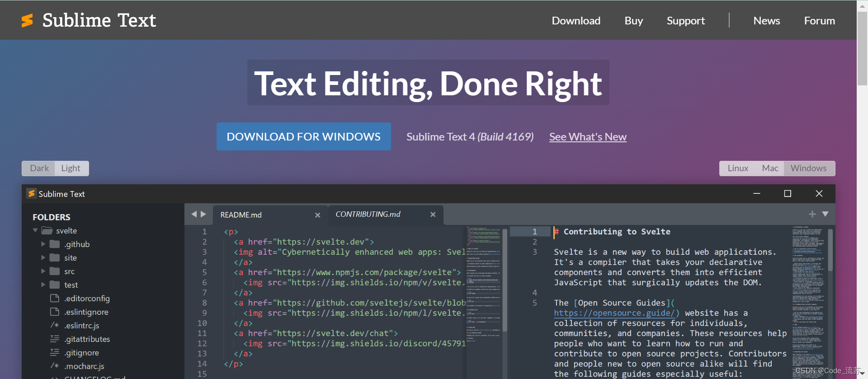Click the browser page scrollbar thumb

(862, 48)
